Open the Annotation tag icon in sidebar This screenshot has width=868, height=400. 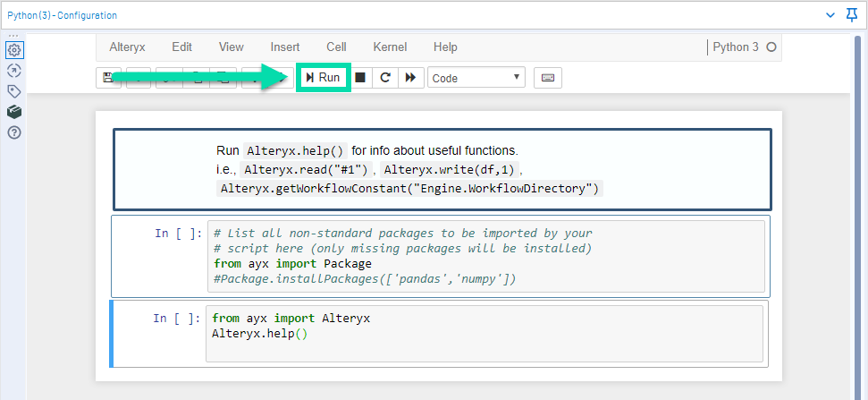[14, 91]
